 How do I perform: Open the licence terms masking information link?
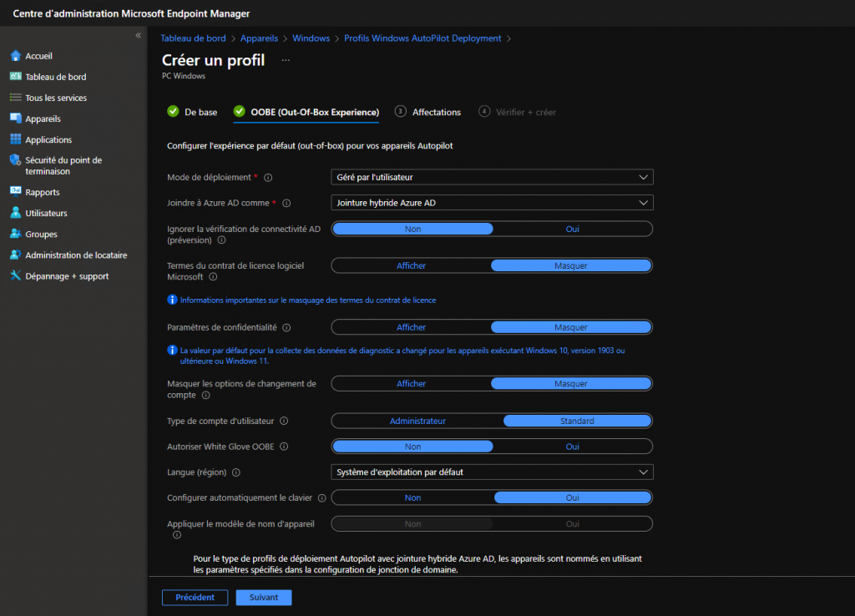(308, 300)
